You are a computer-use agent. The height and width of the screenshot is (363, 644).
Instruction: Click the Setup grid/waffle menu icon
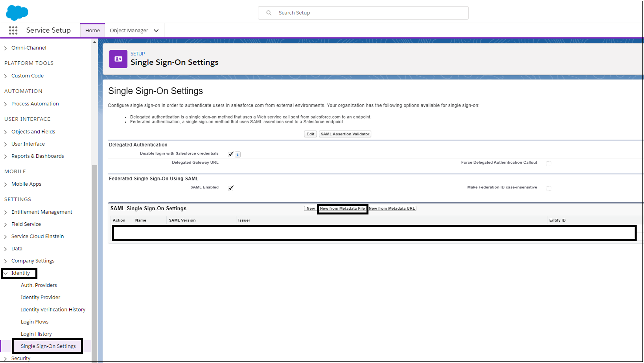(12, 30)
